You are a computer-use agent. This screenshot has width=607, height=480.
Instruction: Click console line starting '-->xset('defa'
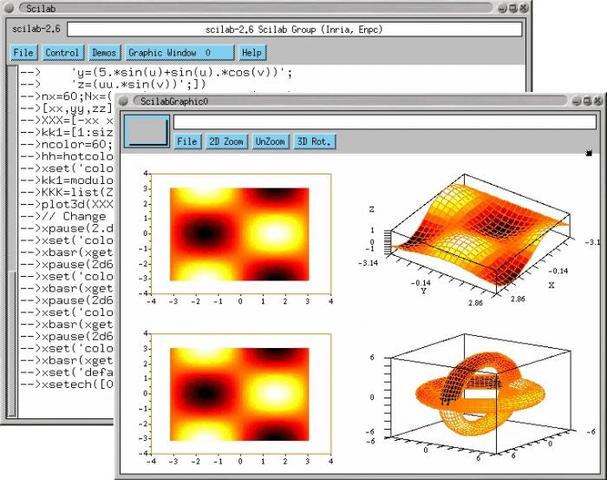tap(67, 372)
